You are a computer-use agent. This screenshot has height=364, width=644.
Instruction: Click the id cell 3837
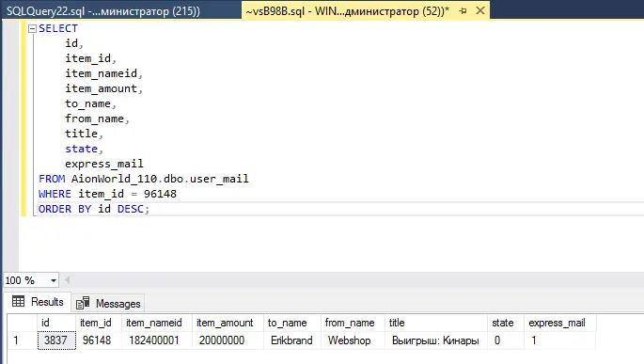coord(56,340)
